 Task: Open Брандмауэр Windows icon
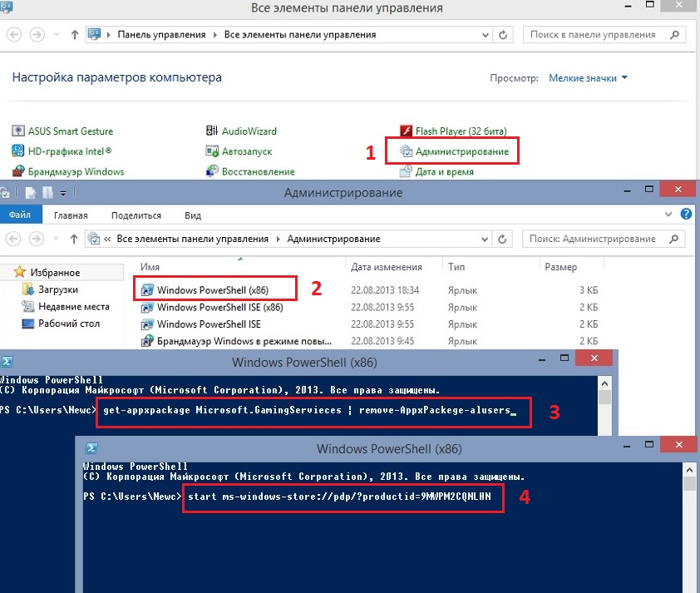[17, 171]
